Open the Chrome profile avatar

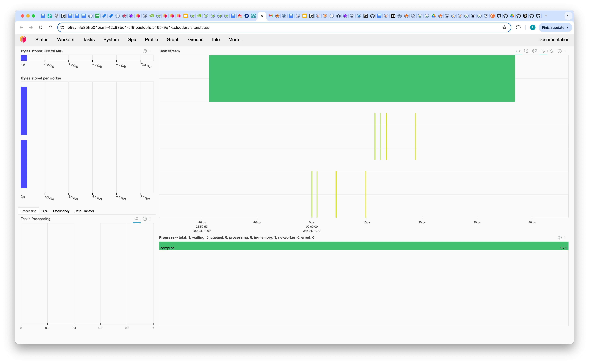[533, 27]
